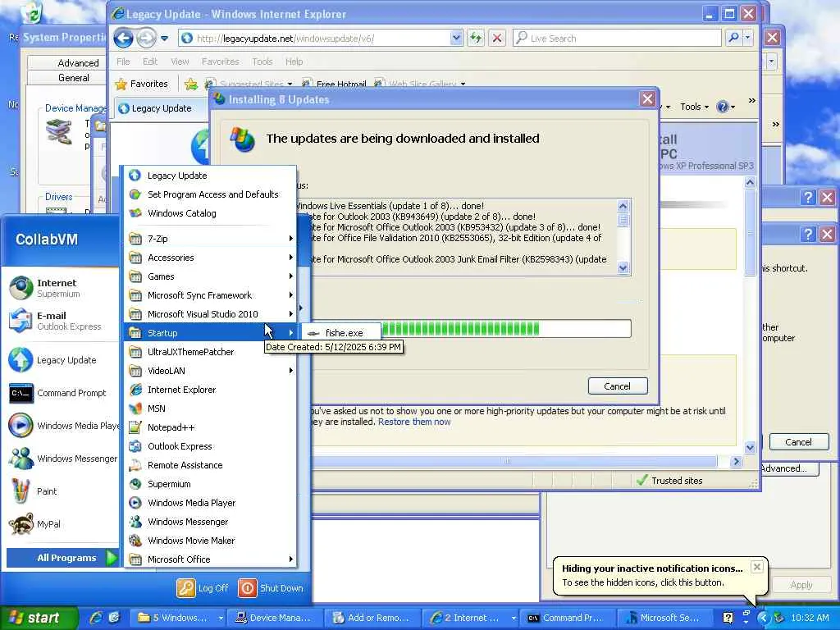The height and width of the screenshot is (630, 840).
Task: Launch Command Prompt from Start menu
Action: (x=62, y=393)
